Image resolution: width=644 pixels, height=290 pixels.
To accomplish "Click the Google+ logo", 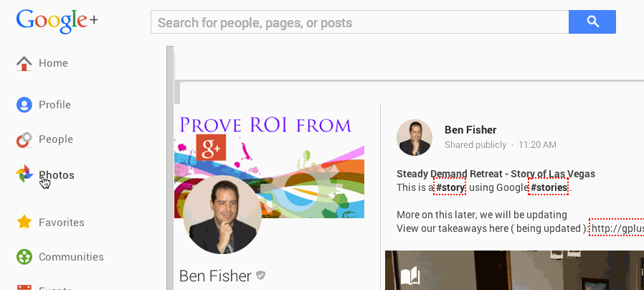I will pos(57,22).
